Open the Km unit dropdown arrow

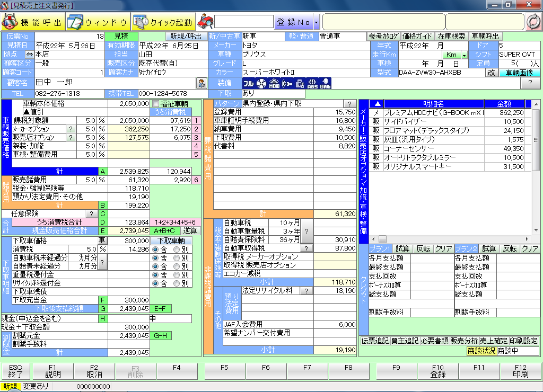465,55
